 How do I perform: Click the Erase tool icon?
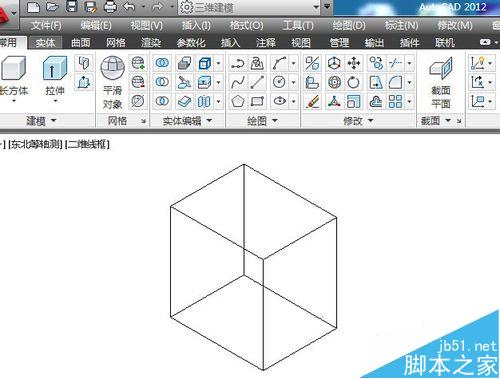coord(312,101)
